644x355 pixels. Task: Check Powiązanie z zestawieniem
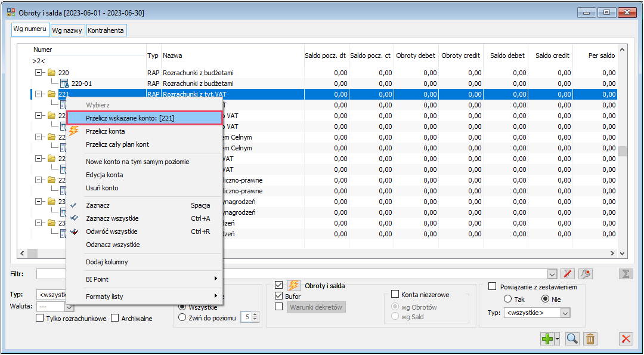coord(491,286)
